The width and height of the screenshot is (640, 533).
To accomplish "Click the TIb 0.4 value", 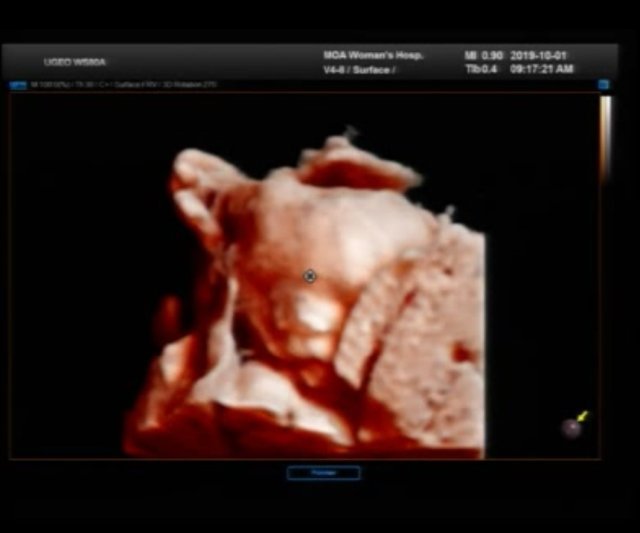I will pos(482,69).
